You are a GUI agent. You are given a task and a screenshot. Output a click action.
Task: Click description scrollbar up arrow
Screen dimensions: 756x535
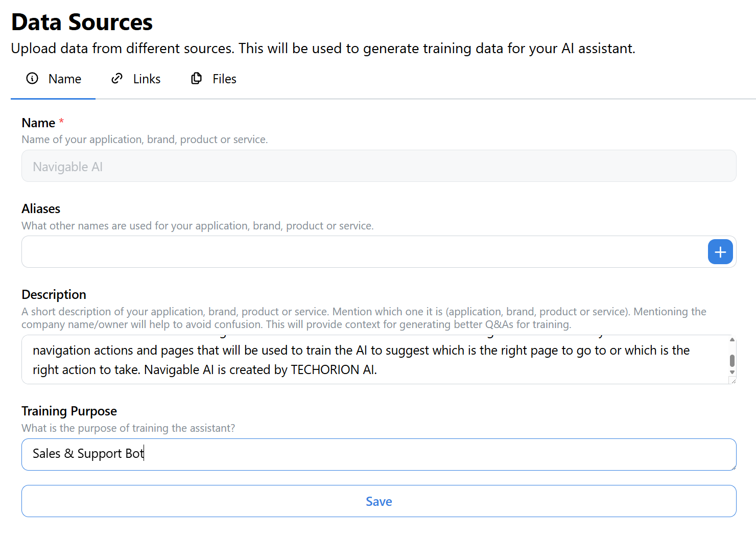pyautogui.click(x=732, y=339)
